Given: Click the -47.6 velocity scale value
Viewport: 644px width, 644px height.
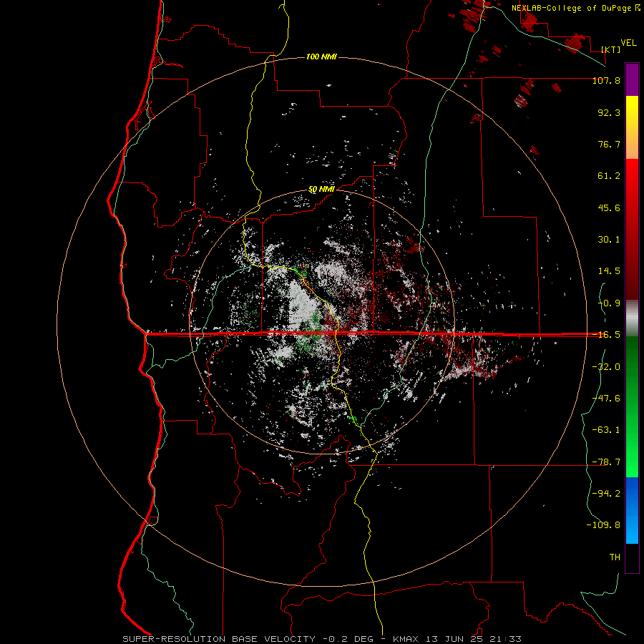Looking at the screenshot, I should click(x=606, y=399).
